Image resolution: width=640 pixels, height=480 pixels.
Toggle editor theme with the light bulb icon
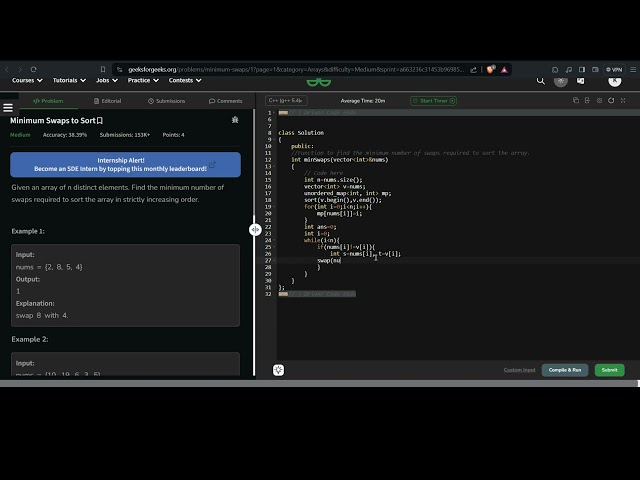pos(278,370)
